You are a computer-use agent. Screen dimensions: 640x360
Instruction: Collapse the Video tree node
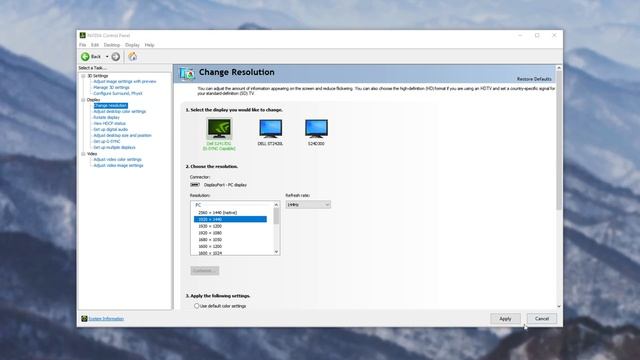[x=83, y=154]
